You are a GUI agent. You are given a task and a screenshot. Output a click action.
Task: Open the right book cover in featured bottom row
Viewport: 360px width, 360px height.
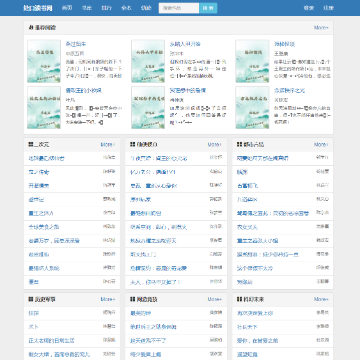click(x=252, y=108)
